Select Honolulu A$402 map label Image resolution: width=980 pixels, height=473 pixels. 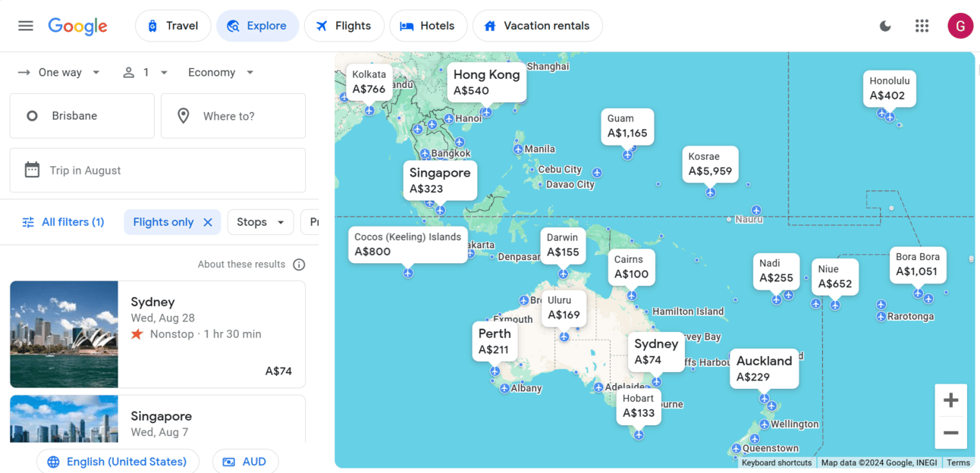tap(889, 89)
